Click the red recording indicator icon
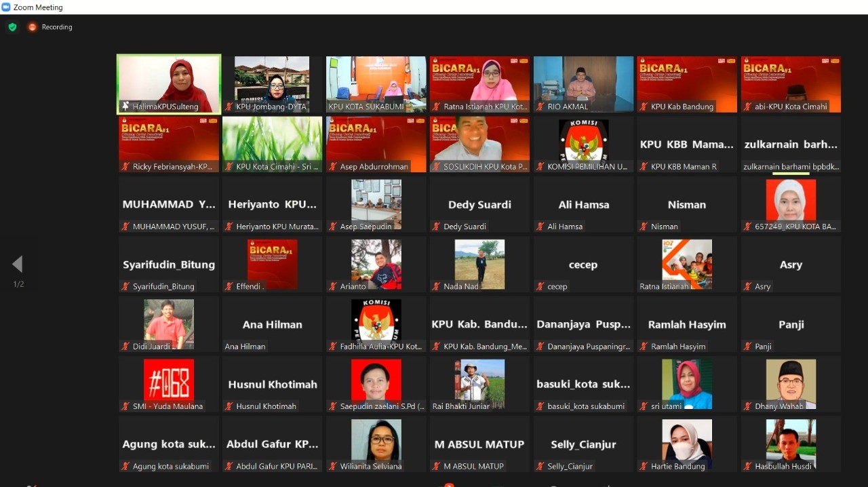 [32, 27]
